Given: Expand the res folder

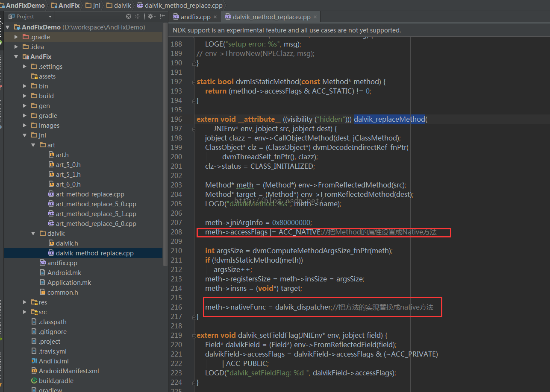Looking at the screenshot, I should point(25,302).
